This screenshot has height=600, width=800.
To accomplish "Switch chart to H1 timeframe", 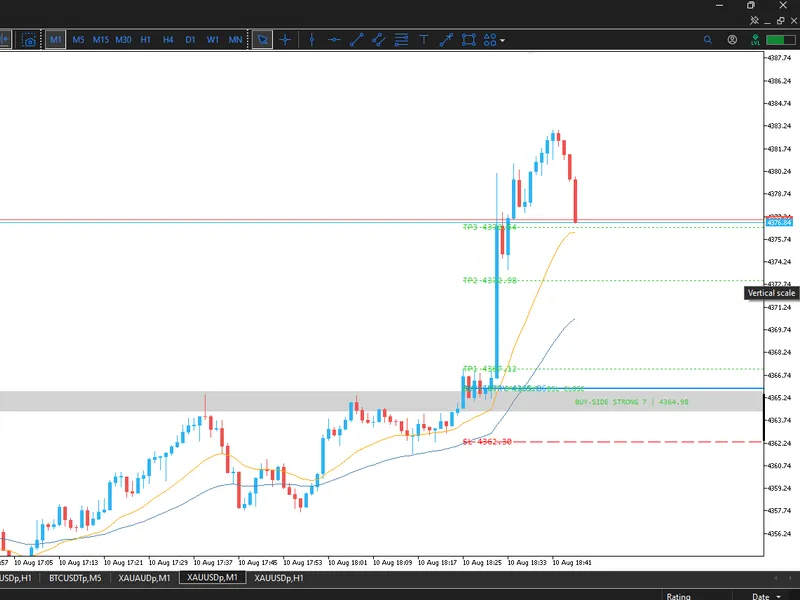I will point(145,40).
